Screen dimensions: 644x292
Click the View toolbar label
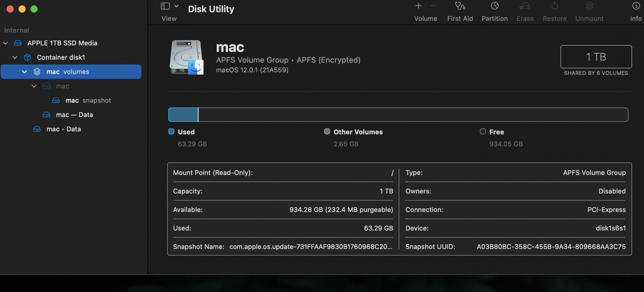tap(169, 19)
